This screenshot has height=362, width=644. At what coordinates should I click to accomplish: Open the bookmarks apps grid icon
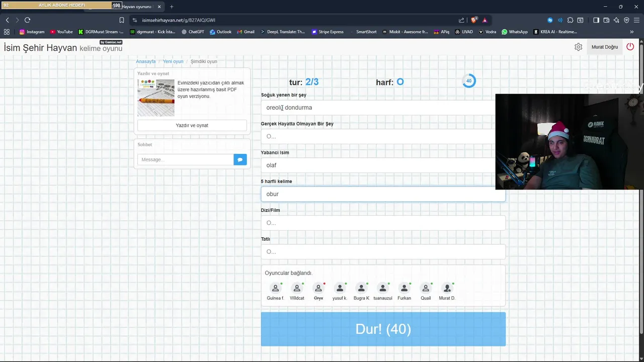point(7,32)
